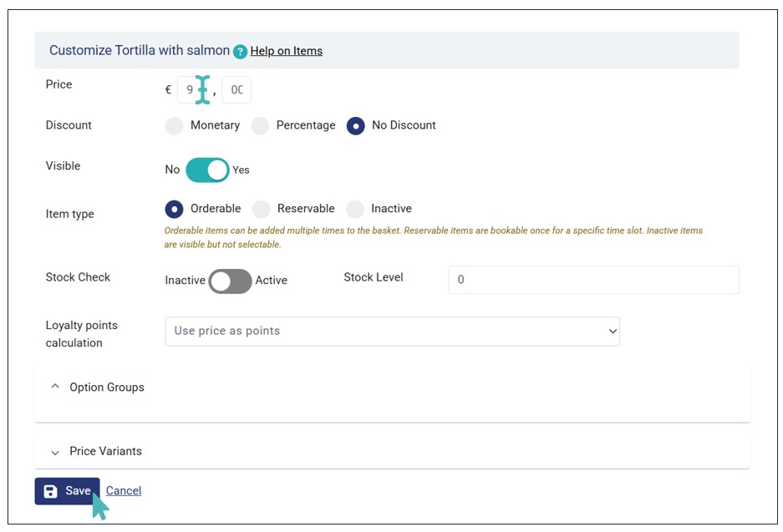Open the Loyalty points calculation dropdown
The image size is (783, 532).
click(392, 331)
